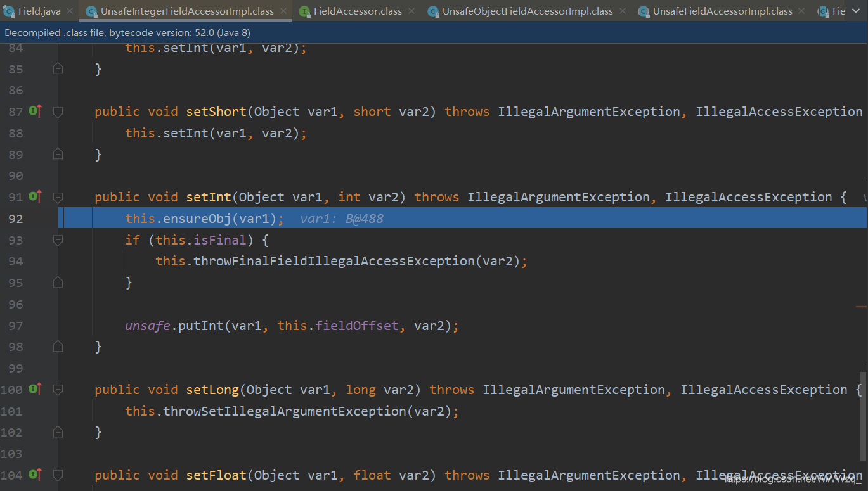Click the implements-method gutter icon beside setLong
The width and height of the screenshot is (868, 491).
pos(35,389)
